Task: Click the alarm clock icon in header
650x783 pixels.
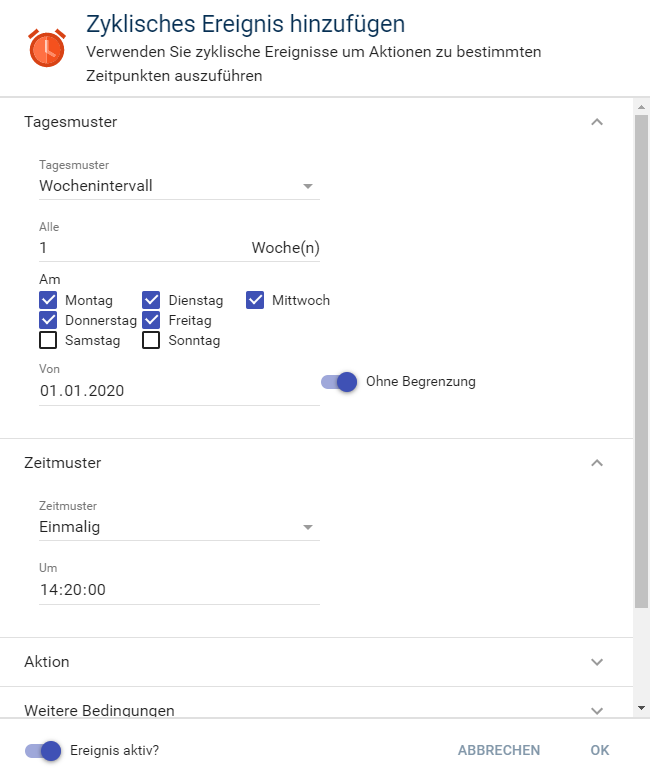Action: point(47,47)
